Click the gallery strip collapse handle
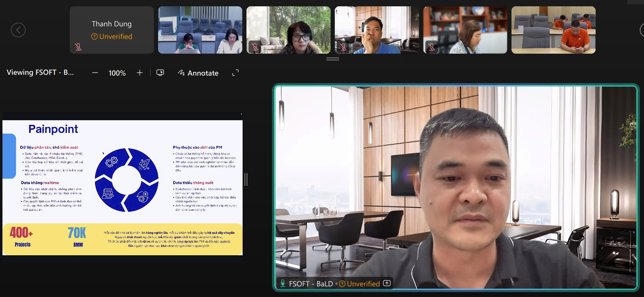 point(332,59)
